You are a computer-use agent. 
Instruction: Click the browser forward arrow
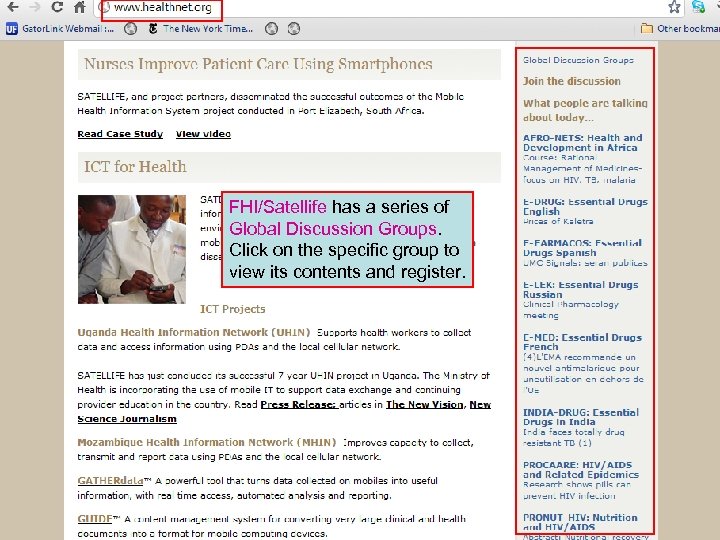coord(35,7)
